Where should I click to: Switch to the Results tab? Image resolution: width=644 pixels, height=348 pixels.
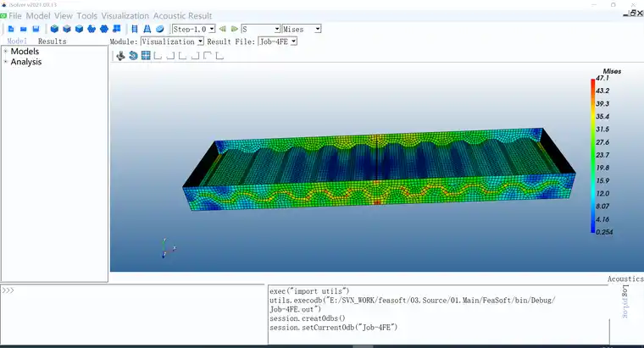tap(53, 41)
